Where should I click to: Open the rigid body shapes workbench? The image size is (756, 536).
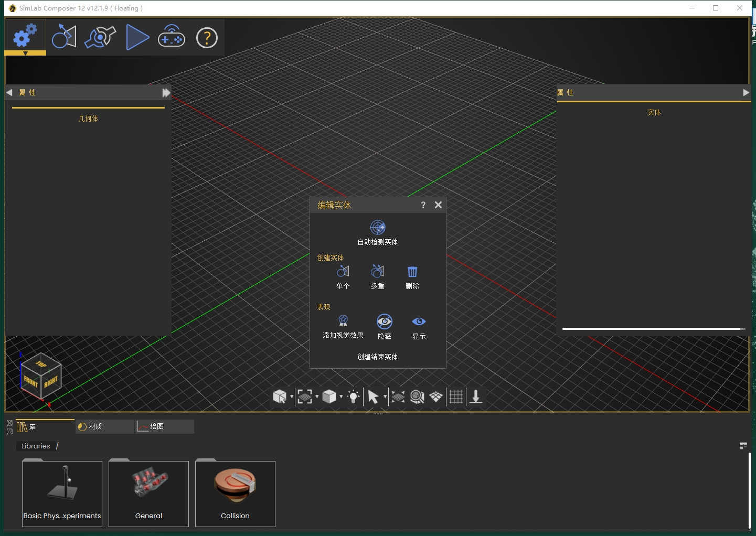(64, 37)
